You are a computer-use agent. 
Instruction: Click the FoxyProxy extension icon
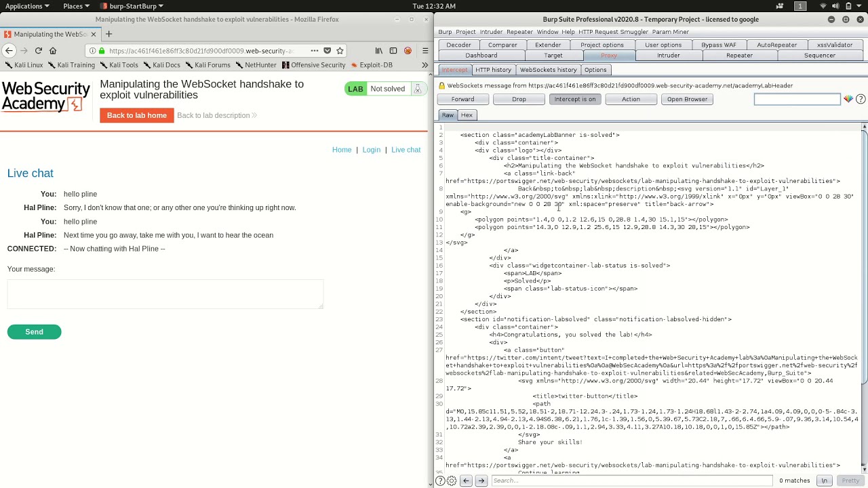[408, 50]
